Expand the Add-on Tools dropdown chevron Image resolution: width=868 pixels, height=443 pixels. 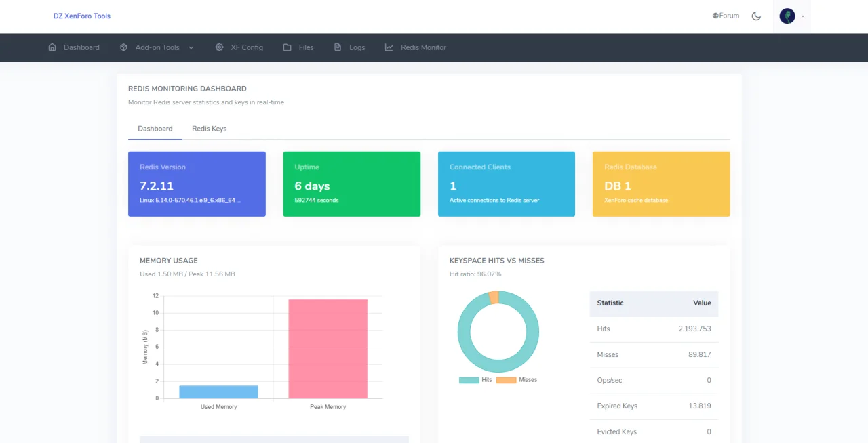(x=191, y=47)
